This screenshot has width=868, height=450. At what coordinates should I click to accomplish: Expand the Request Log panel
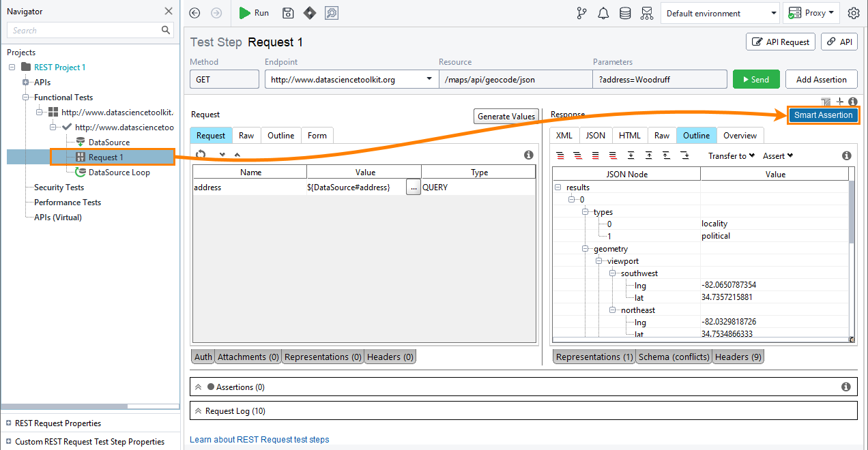[199, 410]
